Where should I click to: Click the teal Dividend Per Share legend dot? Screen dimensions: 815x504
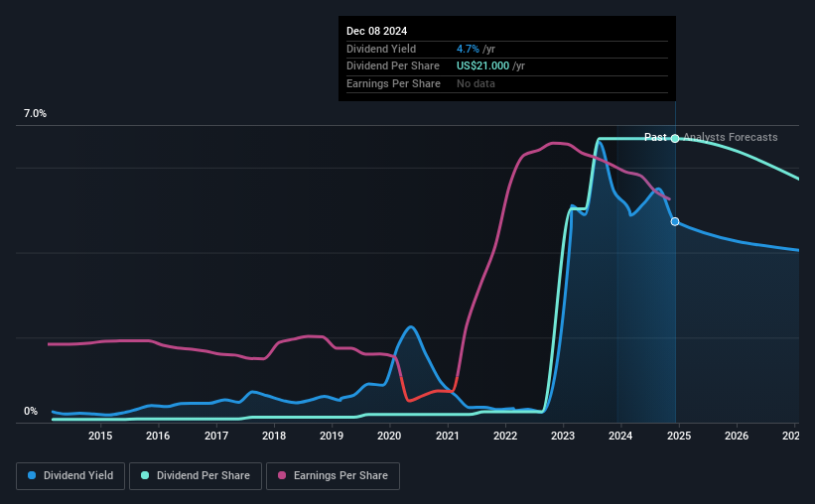tap(145, 475)
